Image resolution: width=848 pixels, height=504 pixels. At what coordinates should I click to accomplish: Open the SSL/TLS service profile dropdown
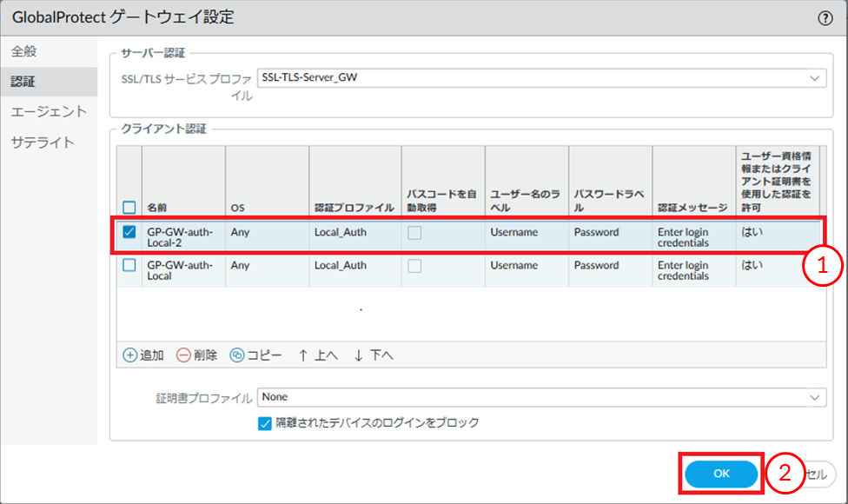(814, 78)
